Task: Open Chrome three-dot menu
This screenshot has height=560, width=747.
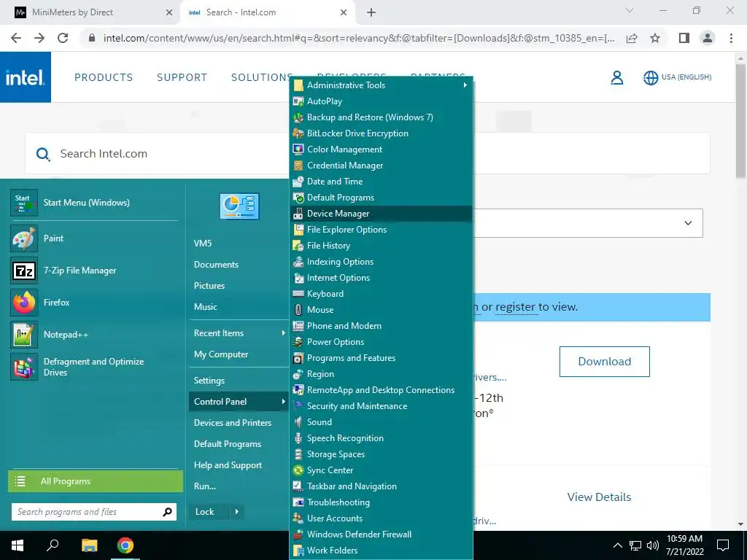Action: [x=731, y=38]
